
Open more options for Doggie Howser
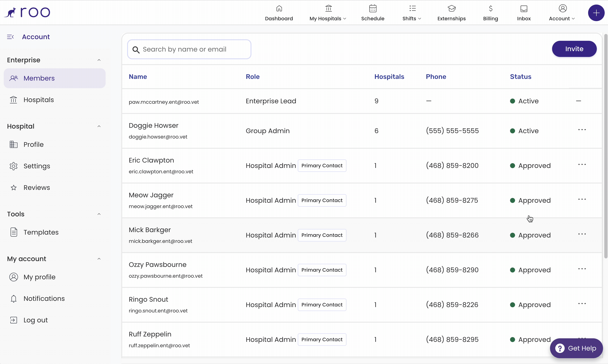[x=582, y=130]
